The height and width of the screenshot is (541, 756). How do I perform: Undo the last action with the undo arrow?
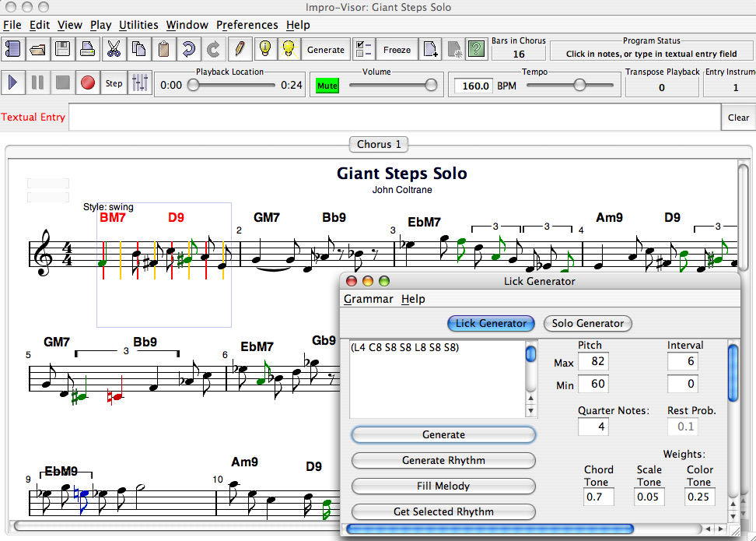tap(189, 49)
